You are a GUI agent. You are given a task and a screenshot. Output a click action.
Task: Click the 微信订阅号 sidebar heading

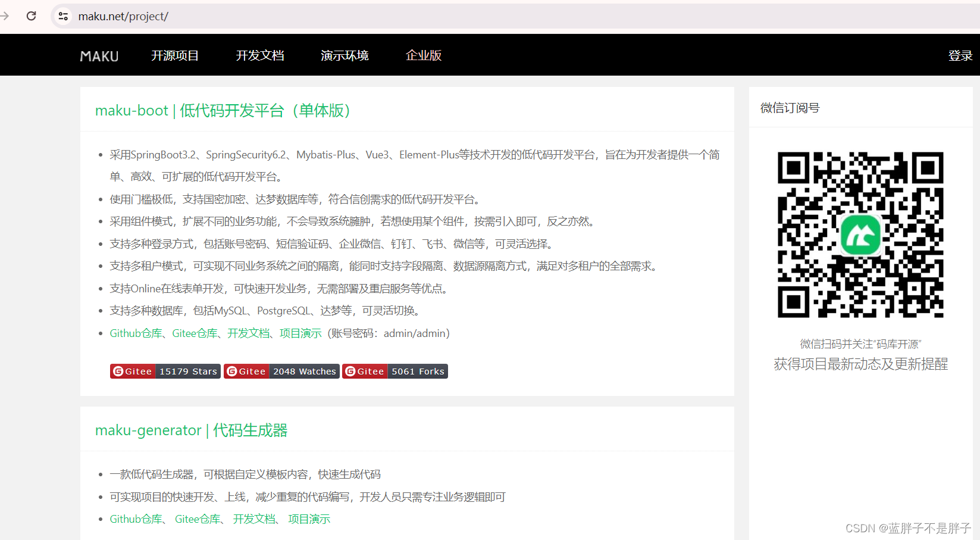(x=790, y=108)
